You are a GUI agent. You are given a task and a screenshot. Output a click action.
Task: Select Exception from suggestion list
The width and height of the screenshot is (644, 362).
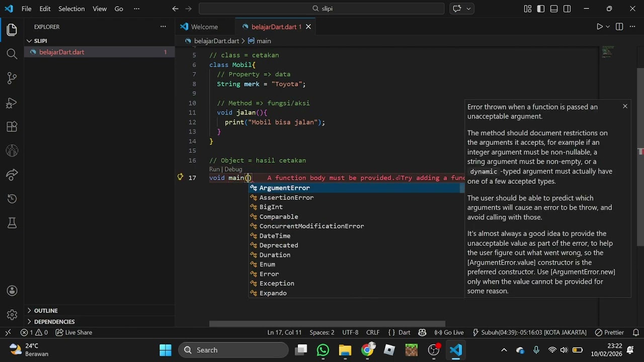coord(357,284)
